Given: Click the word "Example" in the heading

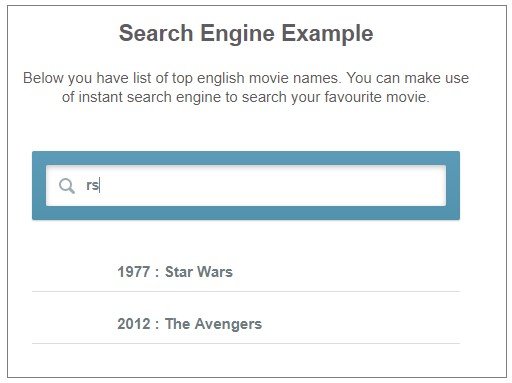Looking at the screenshot, I should 327,34.
